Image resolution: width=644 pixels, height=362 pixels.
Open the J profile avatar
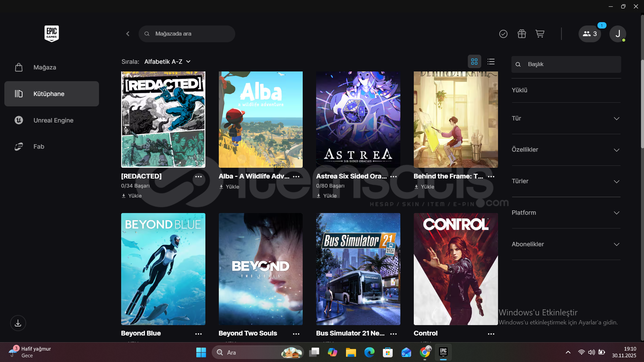click(617, 34)
